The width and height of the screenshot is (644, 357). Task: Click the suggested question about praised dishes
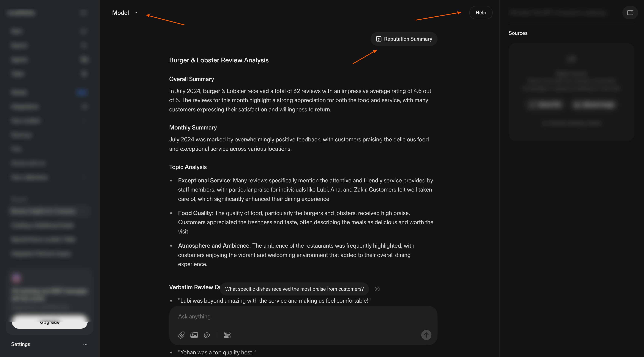(x=294, y=289)
